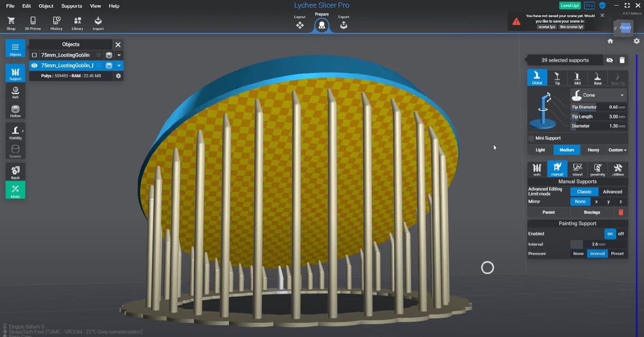Screen dimensions: 644x337
Task: Delete bracings with red trash icon
Action: click(x=621, y=213)
